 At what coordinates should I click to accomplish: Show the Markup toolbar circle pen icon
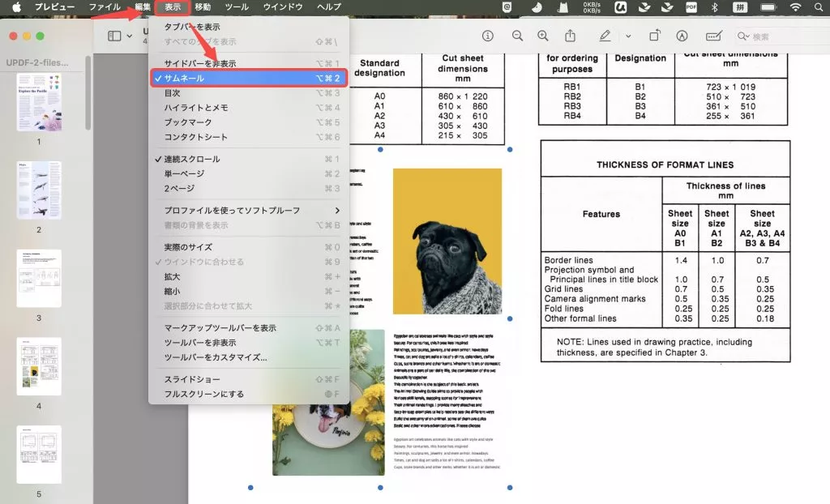(x=682, y=36)
